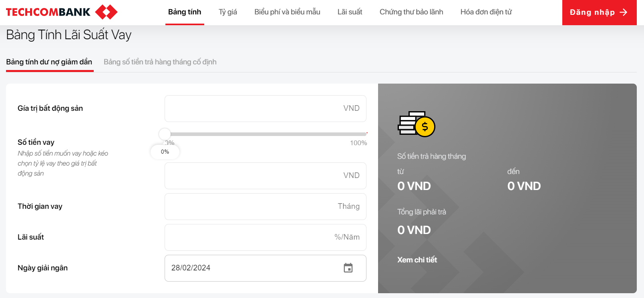The width and height of the screenshot is (644, 298).
Task: Click the Tổng lãi phải trả label
Action: pyautogui.click(x=422, y=212)
